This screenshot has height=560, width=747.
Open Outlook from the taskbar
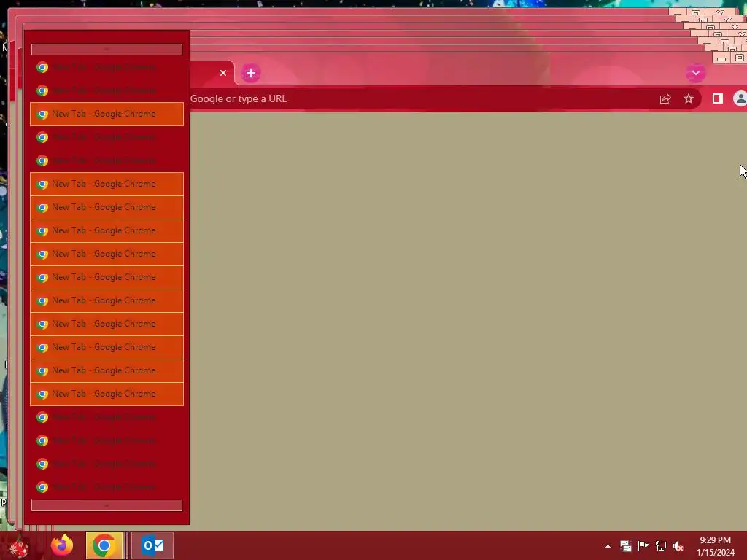(152, 545)
